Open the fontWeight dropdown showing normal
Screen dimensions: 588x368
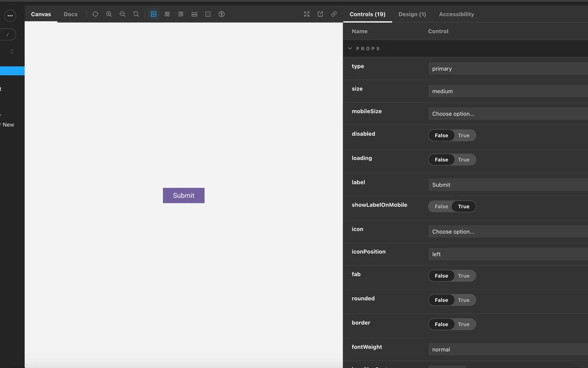[508, 350]
